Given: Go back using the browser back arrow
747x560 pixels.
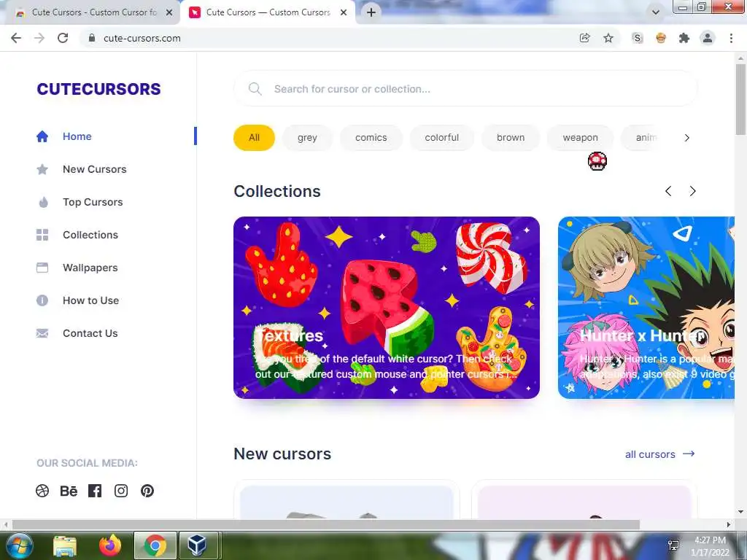Looking at the screenshot, I should pos(16,38).
